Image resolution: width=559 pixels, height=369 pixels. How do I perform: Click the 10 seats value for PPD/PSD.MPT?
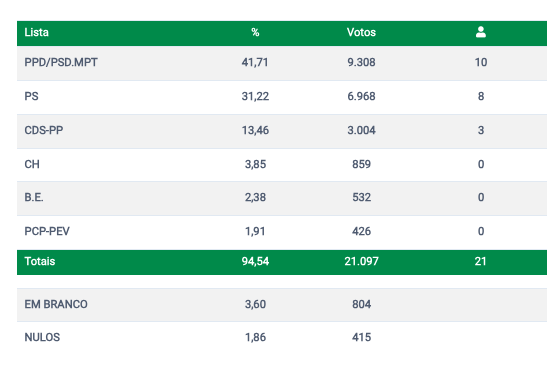481,62
